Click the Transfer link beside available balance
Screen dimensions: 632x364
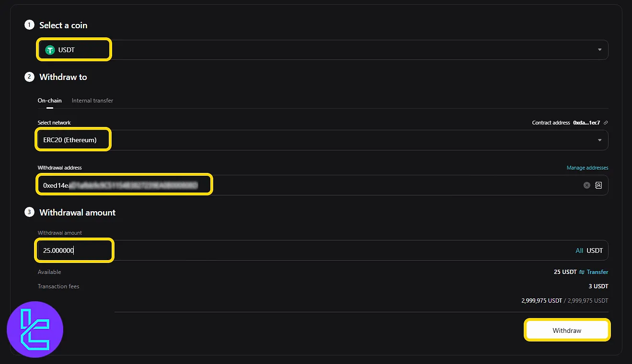598,272
